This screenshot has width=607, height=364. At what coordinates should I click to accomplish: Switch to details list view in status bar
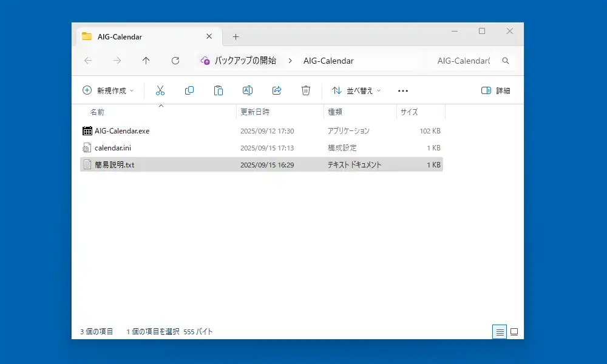pos(500,332)
